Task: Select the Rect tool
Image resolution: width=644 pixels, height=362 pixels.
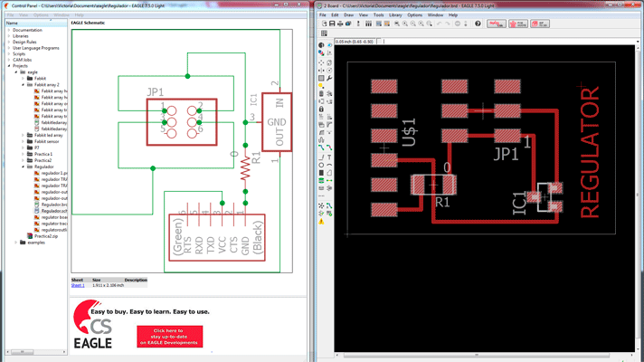Action: pyautogui.click(x=321, y=173)
